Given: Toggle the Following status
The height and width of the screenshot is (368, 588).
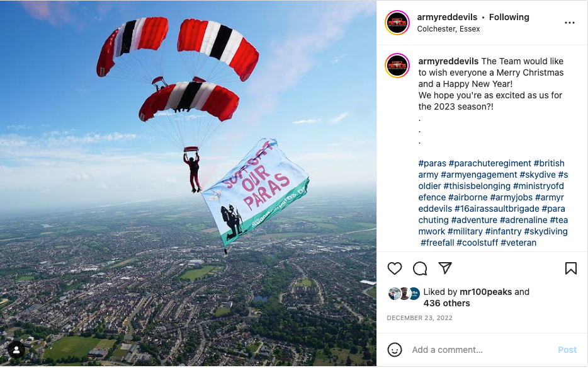Looking at the screenshot, I should [x=509, y=17].
